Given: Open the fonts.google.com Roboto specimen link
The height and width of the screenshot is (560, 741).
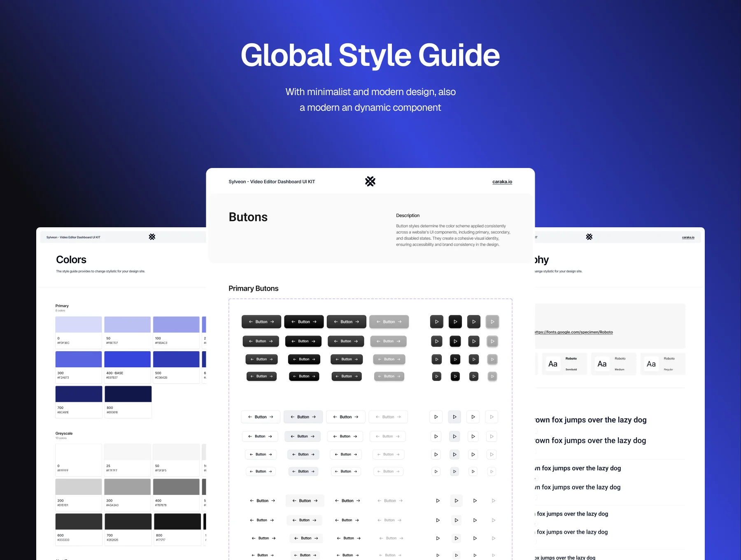Looking at the screenshot, I should (573, 332).
